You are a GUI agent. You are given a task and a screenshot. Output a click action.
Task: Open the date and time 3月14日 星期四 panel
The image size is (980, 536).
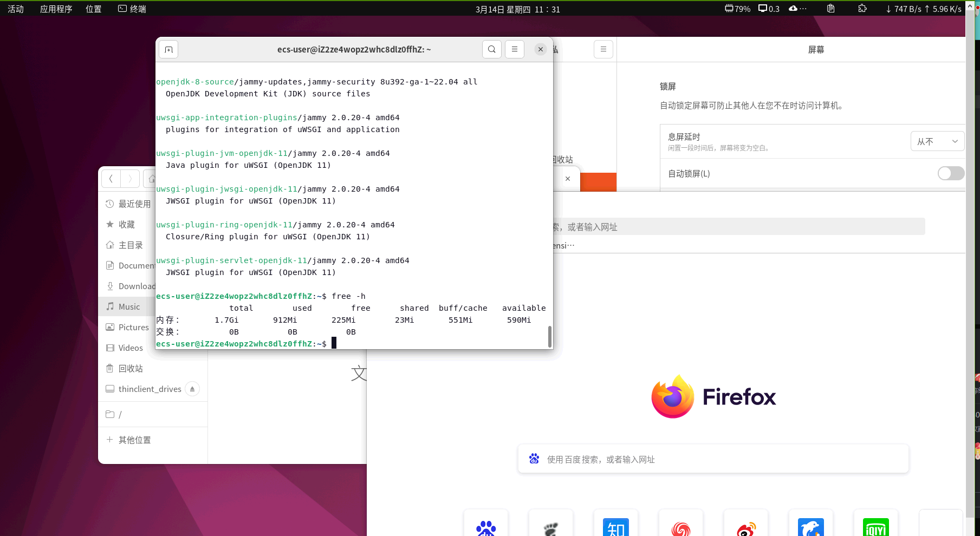517,9
